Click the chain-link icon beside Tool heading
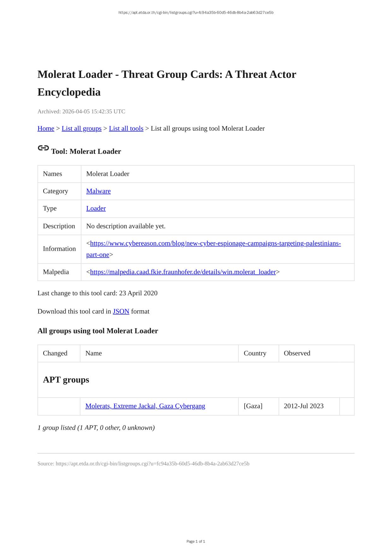The image size is (392, 554). point(43,148)
